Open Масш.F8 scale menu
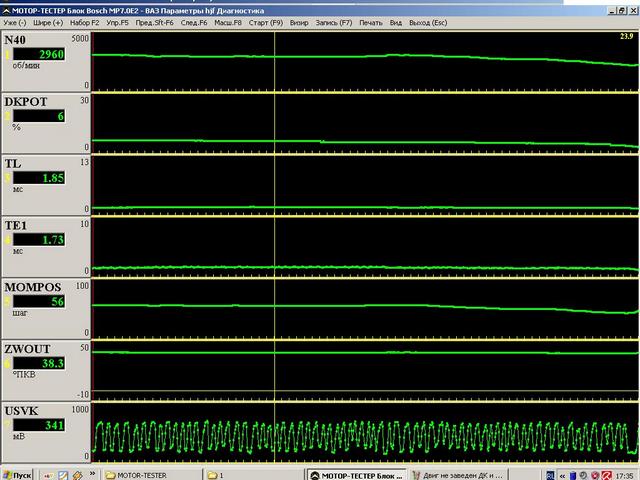This screenshot has width=640, height=480. coord(228,22)
